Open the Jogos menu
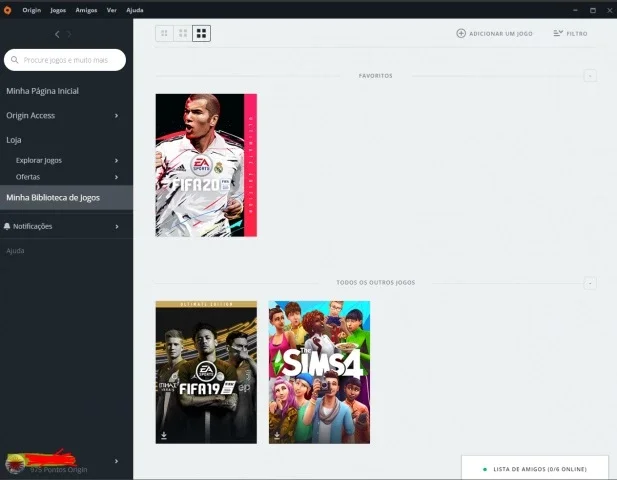The image size is (617, 480). coord(58,10)
